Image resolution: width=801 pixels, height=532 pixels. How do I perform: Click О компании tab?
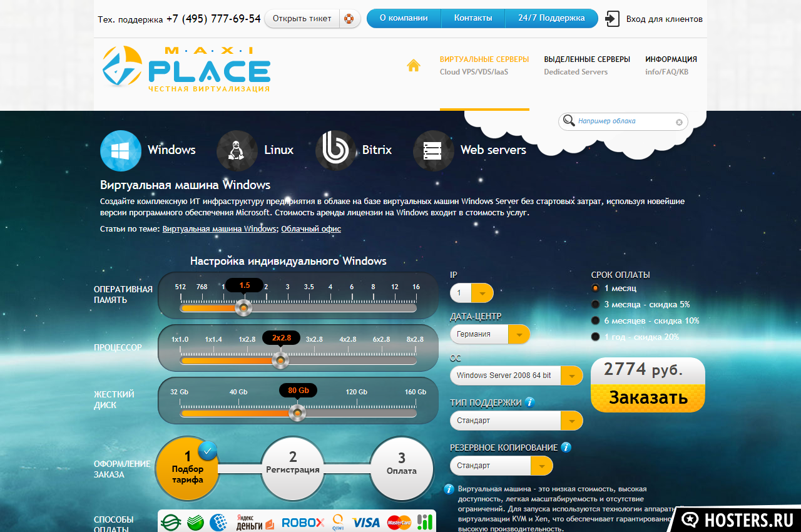(x=404, y=18)
